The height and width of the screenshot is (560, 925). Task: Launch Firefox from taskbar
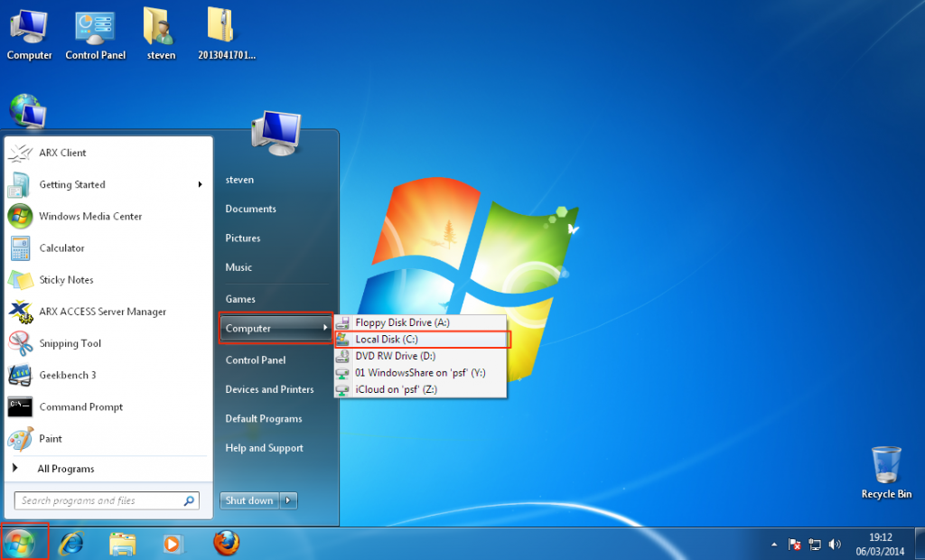point(227,543)
